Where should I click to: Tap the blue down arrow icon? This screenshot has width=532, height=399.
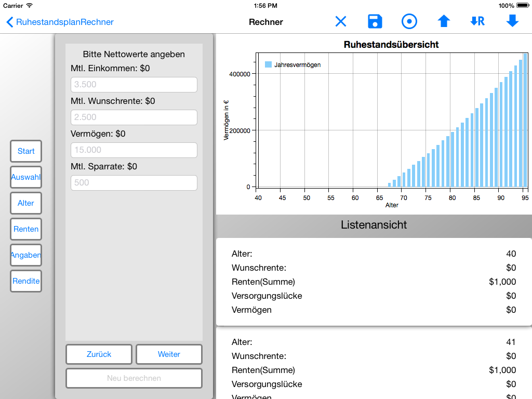pyautogui.click(x=512, y=21)
